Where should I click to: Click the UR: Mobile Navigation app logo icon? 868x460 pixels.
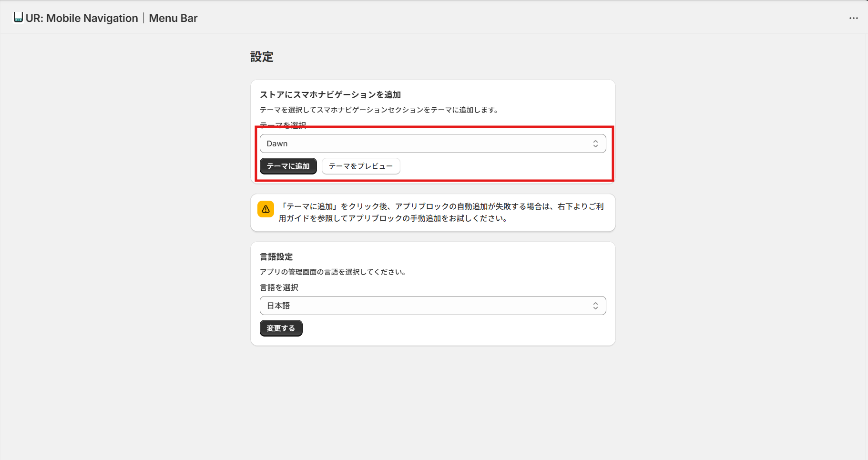(x=18, y=18)
